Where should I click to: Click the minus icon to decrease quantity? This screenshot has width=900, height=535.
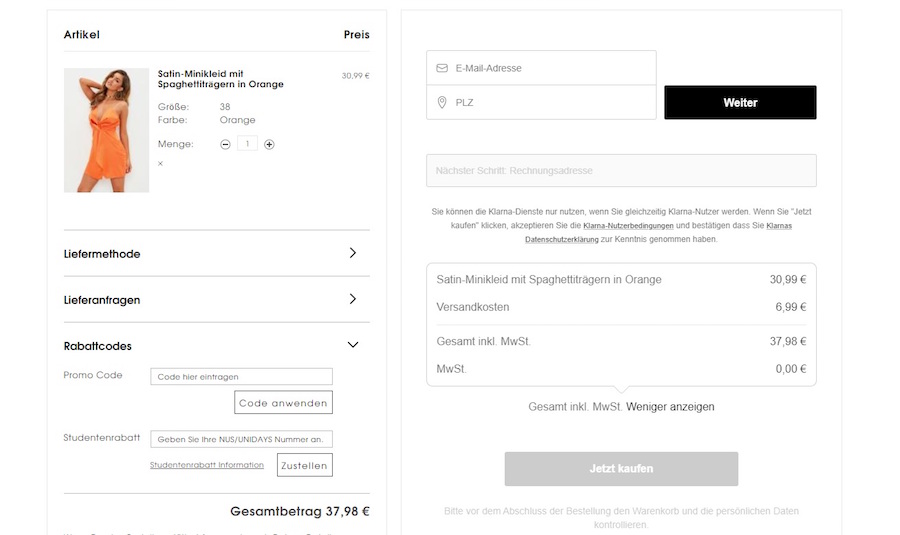click(225, 144)
